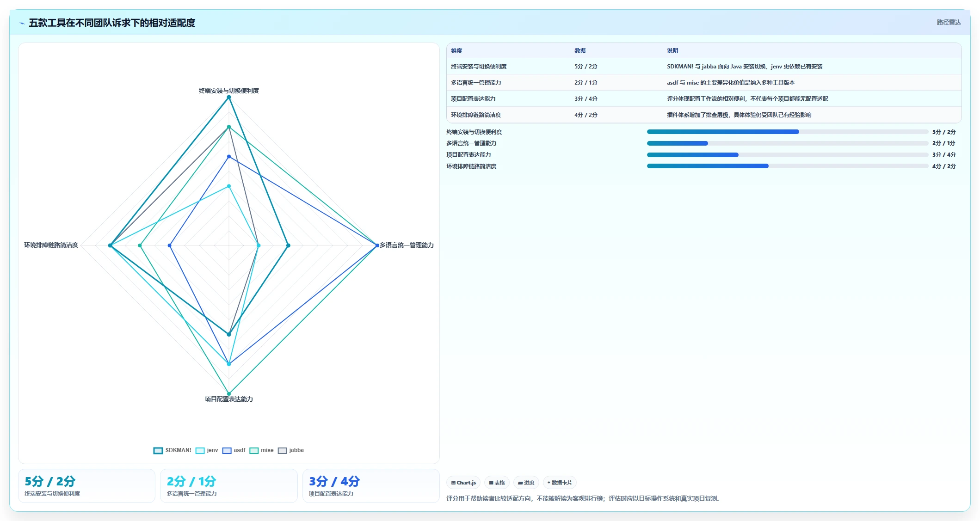Screen dimensions: 980x521
Task: Click the 路径雷达 label
Action: click(x=949, y=22)
